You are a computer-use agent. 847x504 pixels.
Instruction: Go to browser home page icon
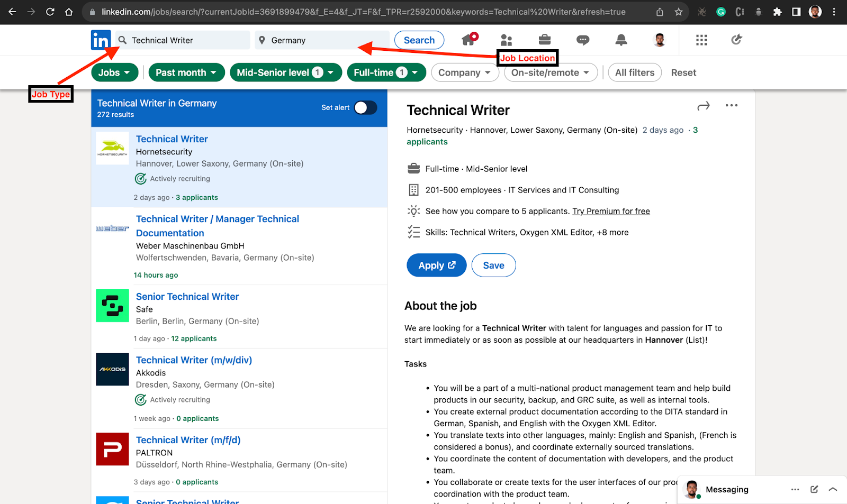[69, 12]
